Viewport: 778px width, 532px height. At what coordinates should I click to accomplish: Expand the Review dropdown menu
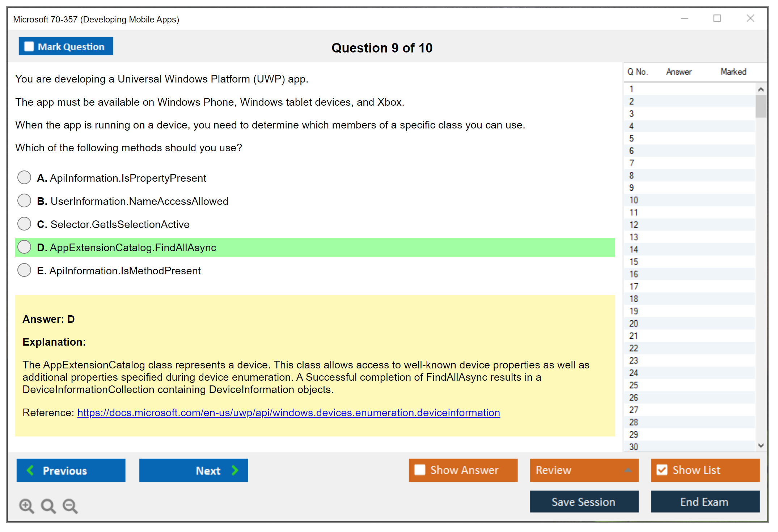coord(628,470)
